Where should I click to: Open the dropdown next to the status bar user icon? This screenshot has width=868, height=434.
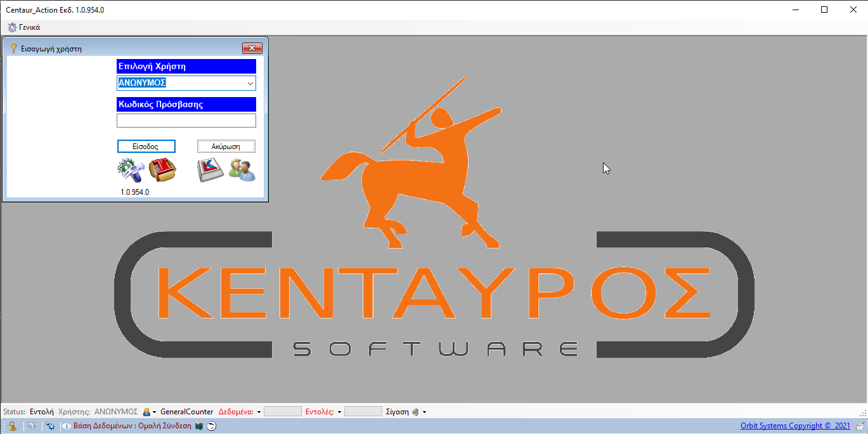tap(153, 411)
